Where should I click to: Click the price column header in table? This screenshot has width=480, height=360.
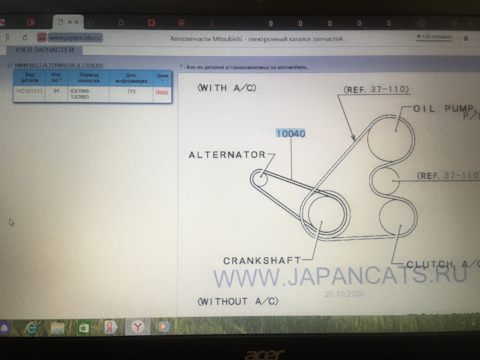pyautogui.click(x=162, y=77)
